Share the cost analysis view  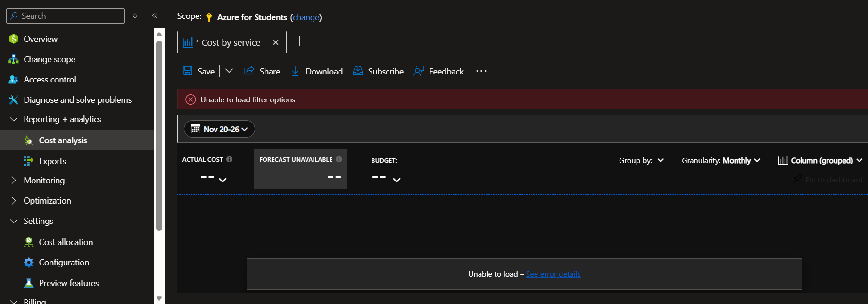[x=262, y=71]
